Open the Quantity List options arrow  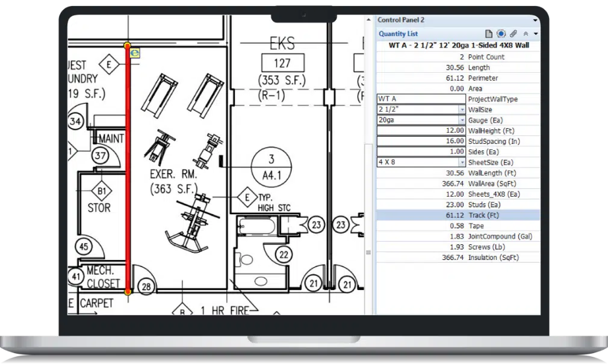tap(536, 34)
